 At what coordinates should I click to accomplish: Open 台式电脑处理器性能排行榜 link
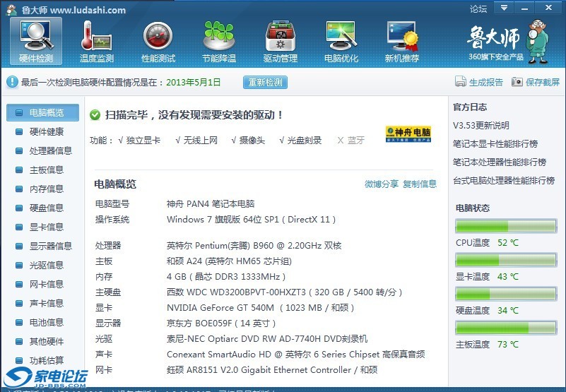tap(504, 181)
